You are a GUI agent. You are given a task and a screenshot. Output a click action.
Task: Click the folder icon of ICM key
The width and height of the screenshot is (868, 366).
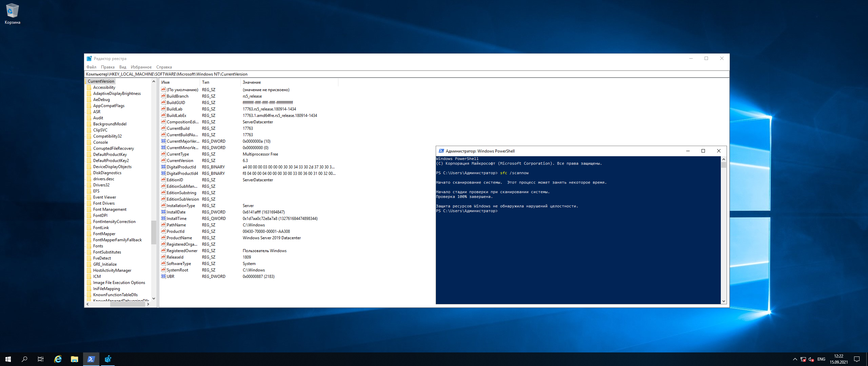89,277
